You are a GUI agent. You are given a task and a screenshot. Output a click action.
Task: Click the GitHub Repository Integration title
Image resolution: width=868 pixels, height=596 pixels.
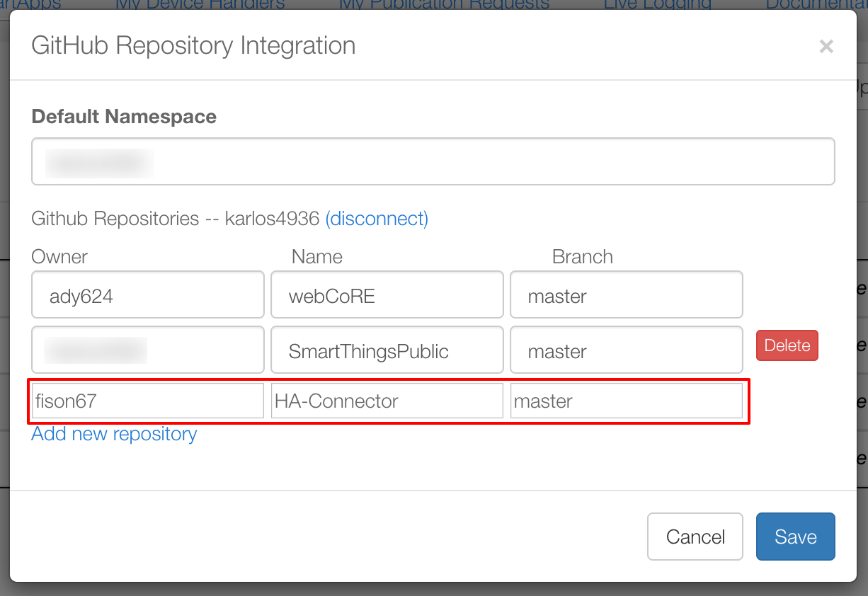[x=193, y=46]
